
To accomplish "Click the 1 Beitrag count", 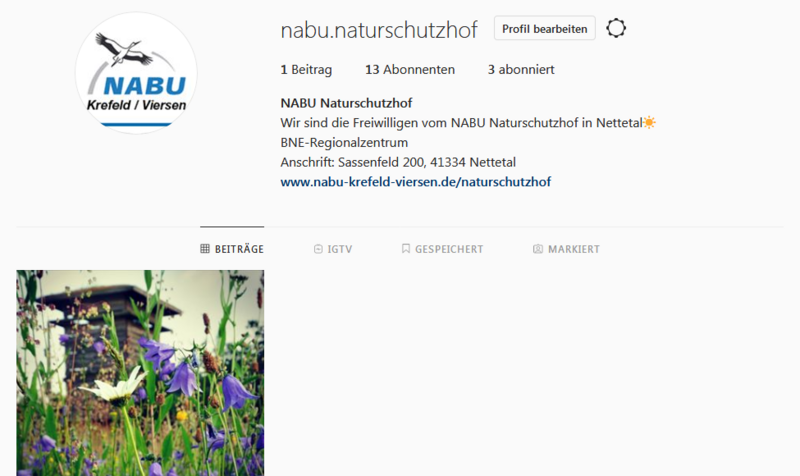I will pos(306,69).
